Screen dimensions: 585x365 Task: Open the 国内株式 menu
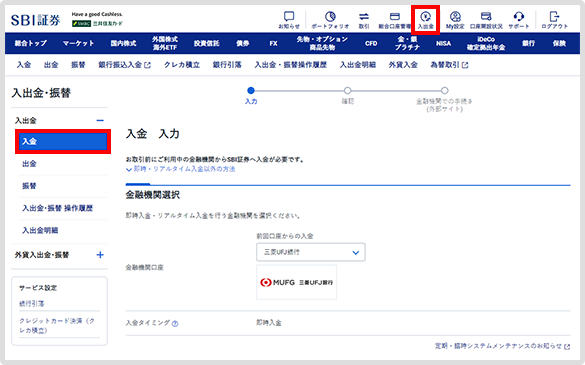[123, 43]
